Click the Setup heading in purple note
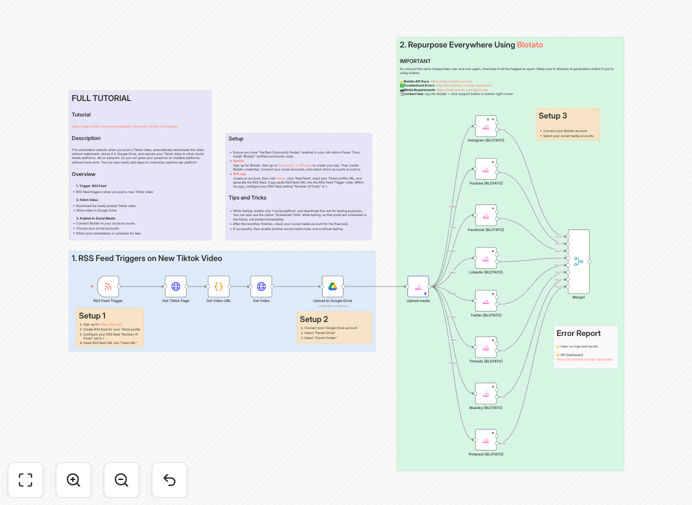This screenshot has height=505, width=692. point(236,139)
